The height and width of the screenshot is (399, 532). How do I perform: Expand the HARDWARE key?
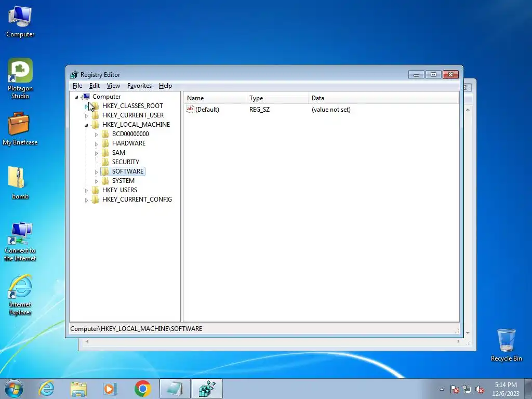pos(96,144)
